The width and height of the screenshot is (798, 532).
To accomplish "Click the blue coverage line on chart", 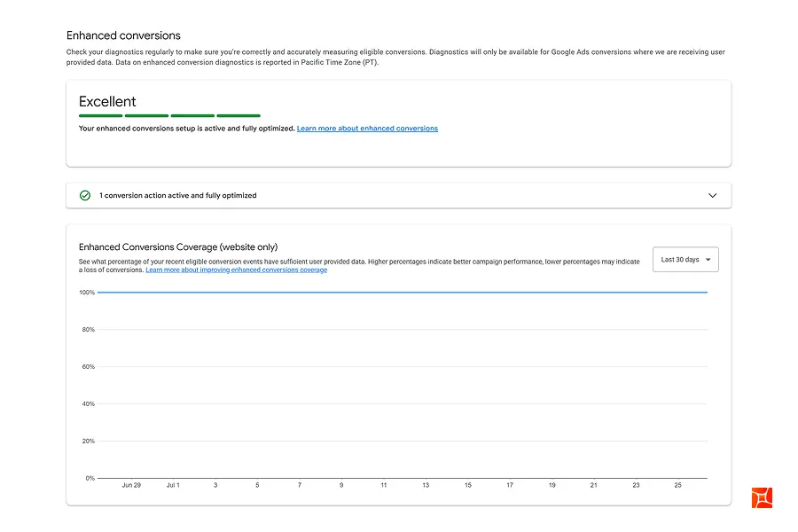I will 402,293.
